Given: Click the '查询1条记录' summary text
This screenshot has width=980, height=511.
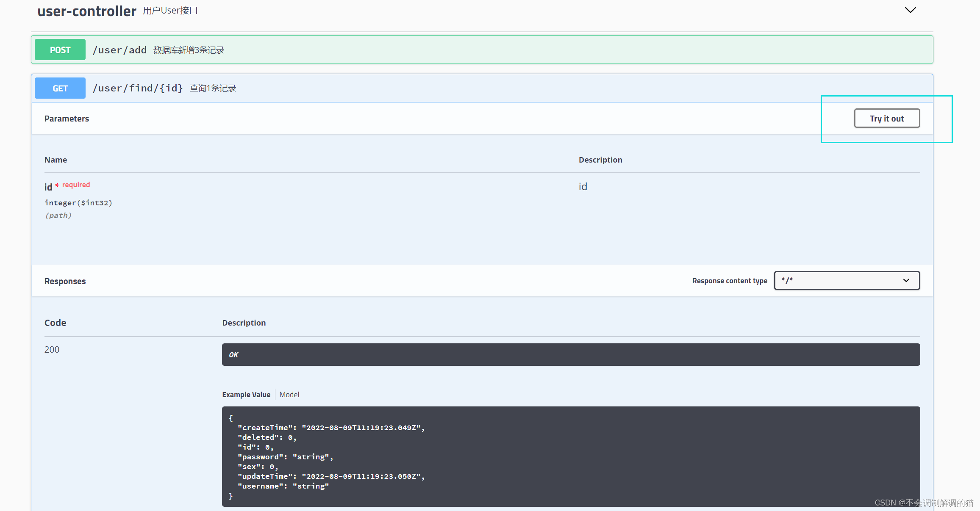Looking at the screenshot, I should 213,88.
